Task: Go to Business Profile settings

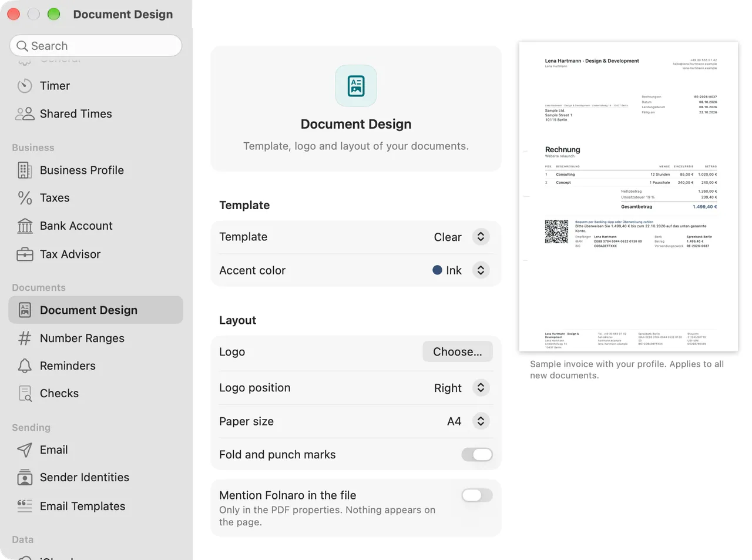Action: point(96,170)
